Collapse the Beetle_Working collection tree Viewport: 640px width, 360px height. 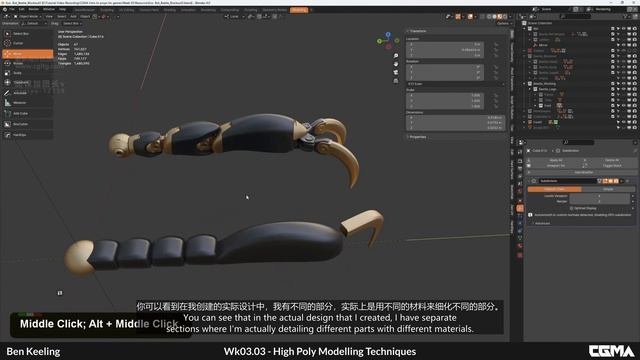click(x=525, y=84)
